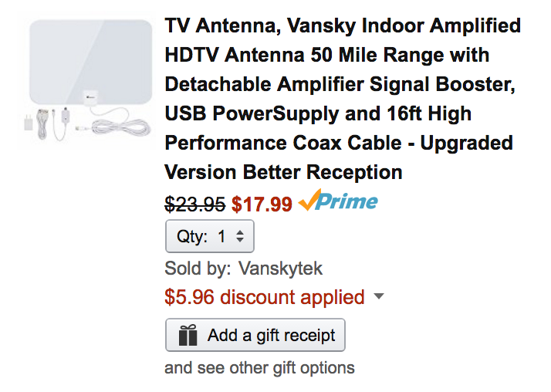Click the "$5.96 discount applied" text
551x392 pixels.
[265, 297]
